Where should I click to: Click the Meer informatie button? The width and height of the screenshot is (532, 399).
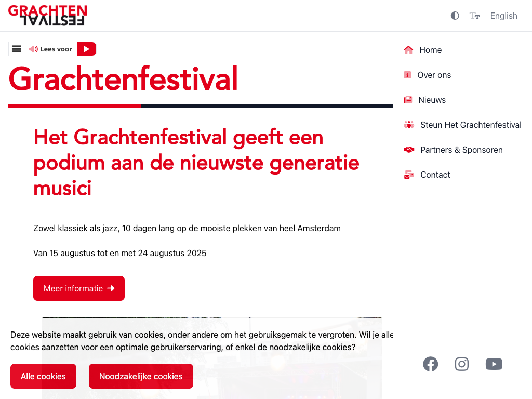(79, 288)
